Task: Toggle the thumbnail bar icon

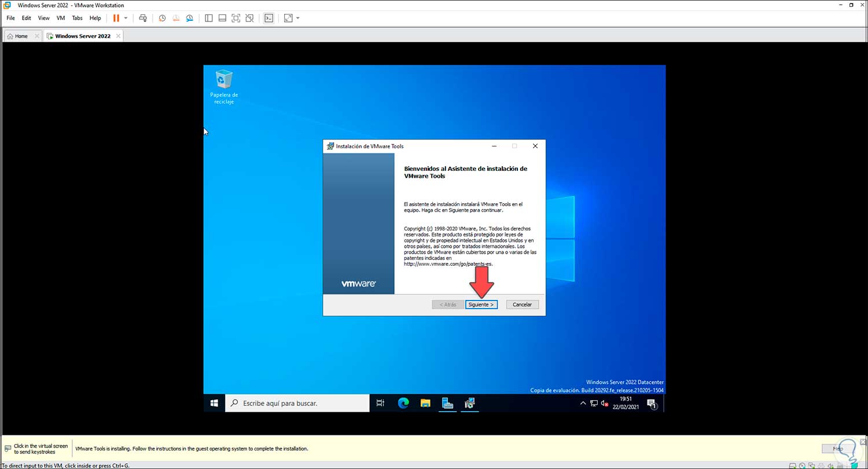Action: coord(222,18)
